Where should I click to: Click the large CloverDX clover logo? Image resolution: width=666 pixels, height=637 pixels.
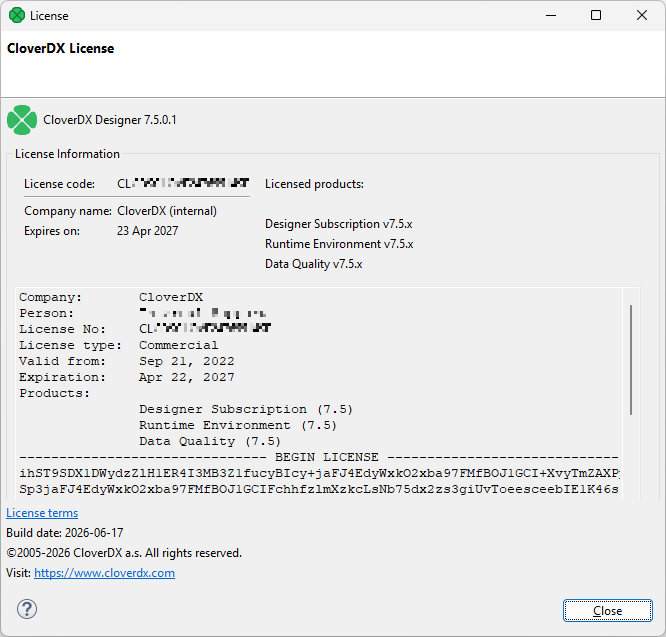pyautogui.click(x=22, y=120)
